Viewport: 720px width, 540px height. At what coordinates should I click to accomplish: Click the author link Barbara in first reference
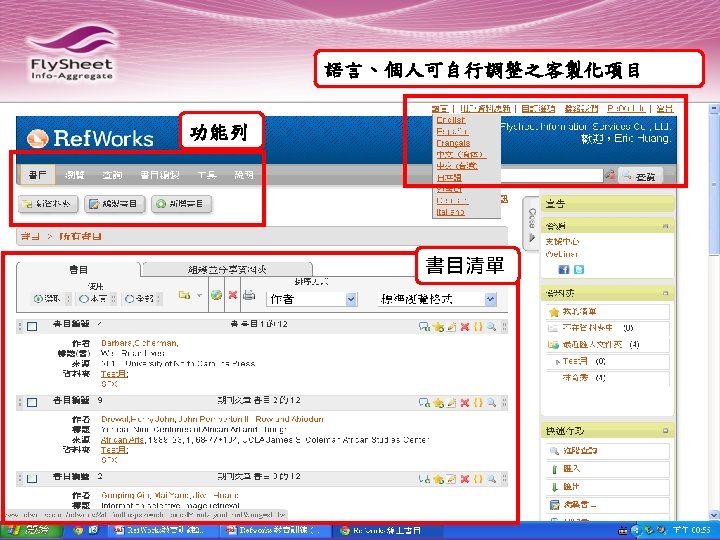[140, 343]
